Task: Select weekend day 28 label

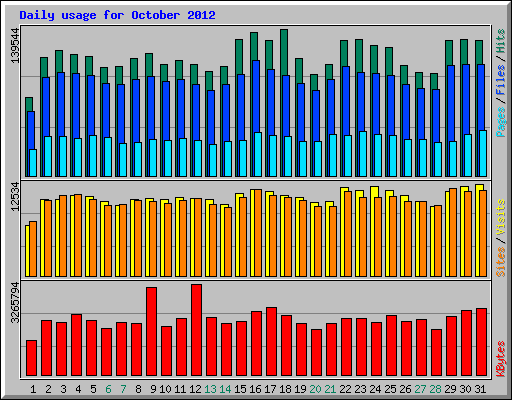Action: [x=435, y=389]
